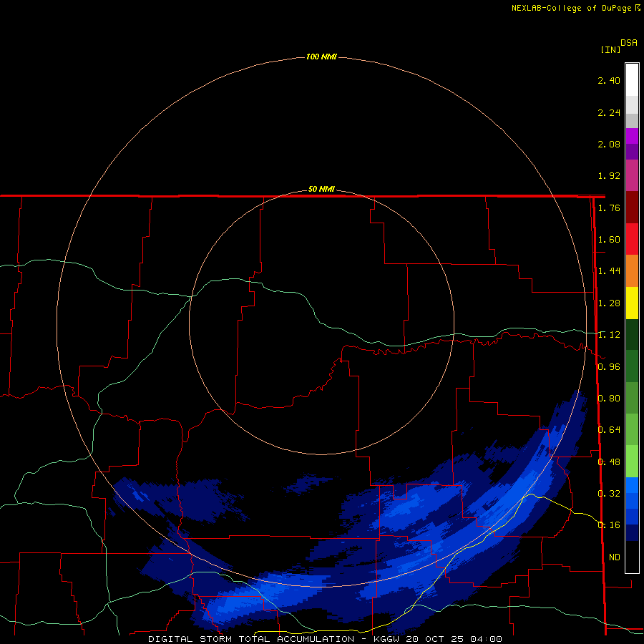This screenshot has height=644, width=644.
Task: Click the 1.60 legend value
Action: [609, 240]
